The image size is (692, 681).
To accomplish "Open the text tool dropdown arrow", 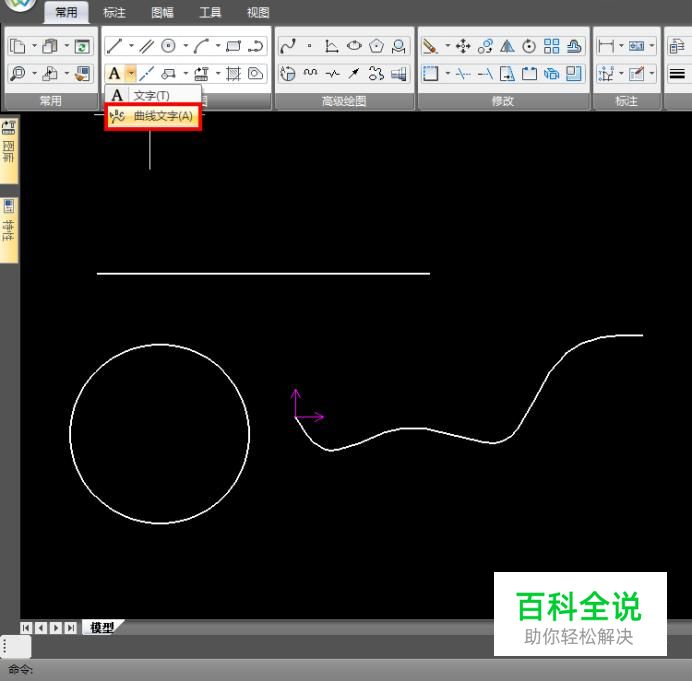I will [130, 73].
